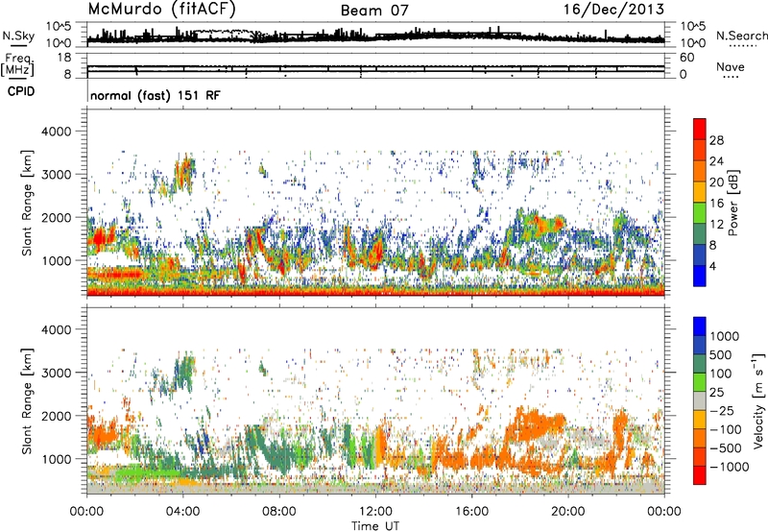The image size is (768, 532).
Task: Click the "-500" Velocity colorbar tick
Action: [x=726, y=447]
